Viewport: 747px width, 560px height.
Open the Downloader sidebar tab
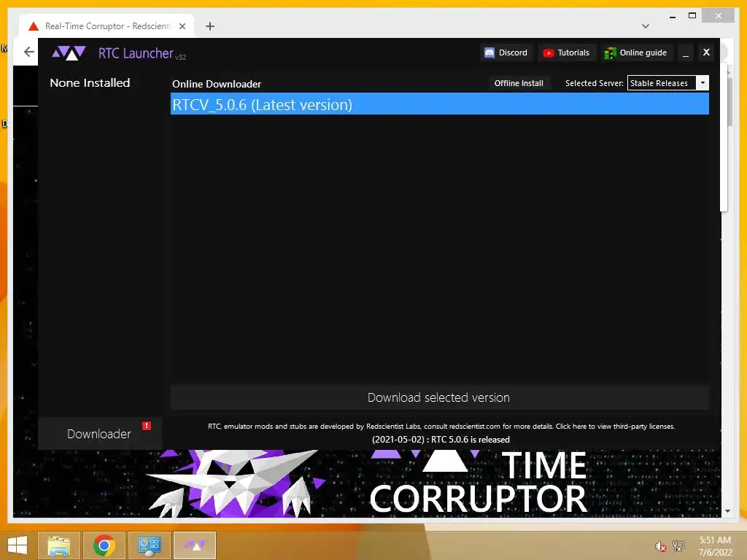(x=99, y=433)
